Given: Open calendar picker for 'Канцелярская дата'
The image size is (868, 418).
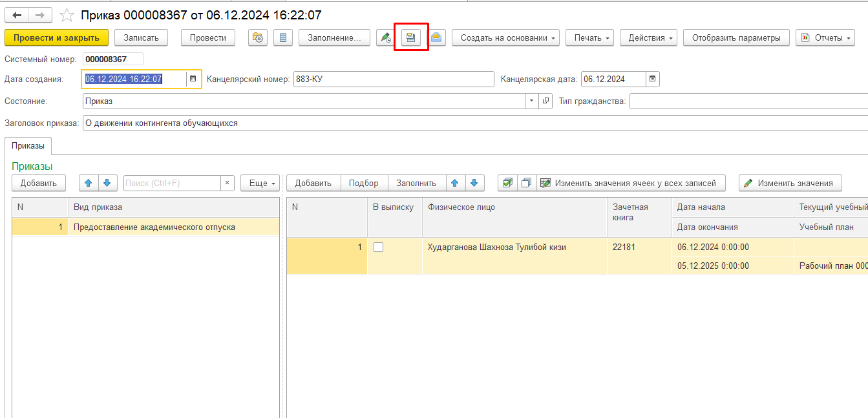Looking at the screenshot, I should pyautogui.click(x=652, y=79).
